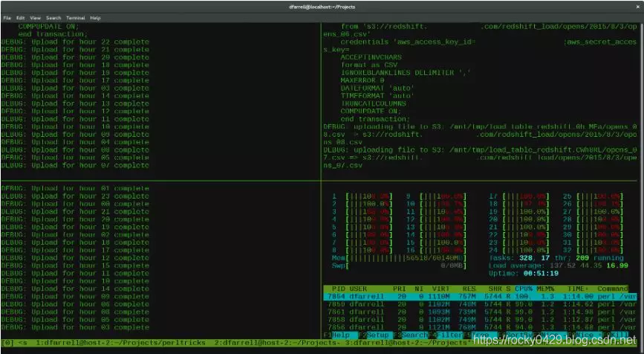Open the File menu

(7, 18)
